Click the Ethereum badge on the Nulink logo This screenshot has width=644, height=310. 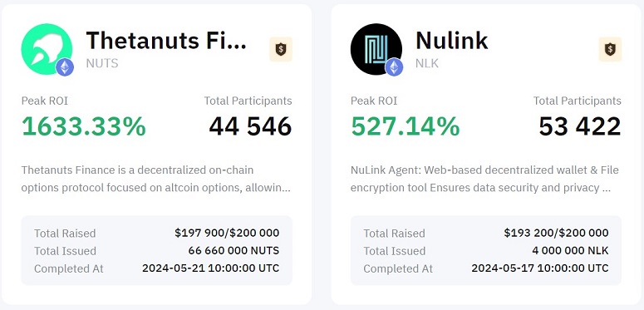[394, 67]
